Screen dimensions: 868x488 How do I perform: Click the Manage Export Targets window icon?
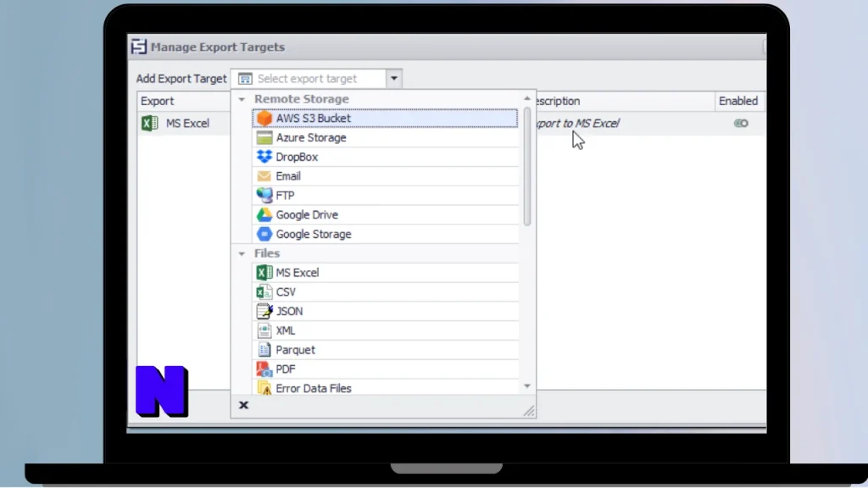[139, 47]
